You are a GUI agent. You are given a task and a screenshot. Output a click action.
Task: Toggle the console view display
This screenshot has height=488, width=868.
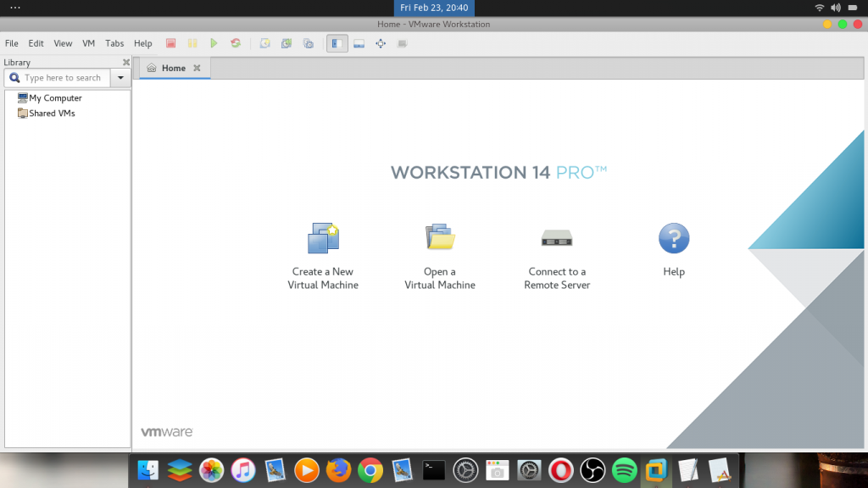[359, 43]
